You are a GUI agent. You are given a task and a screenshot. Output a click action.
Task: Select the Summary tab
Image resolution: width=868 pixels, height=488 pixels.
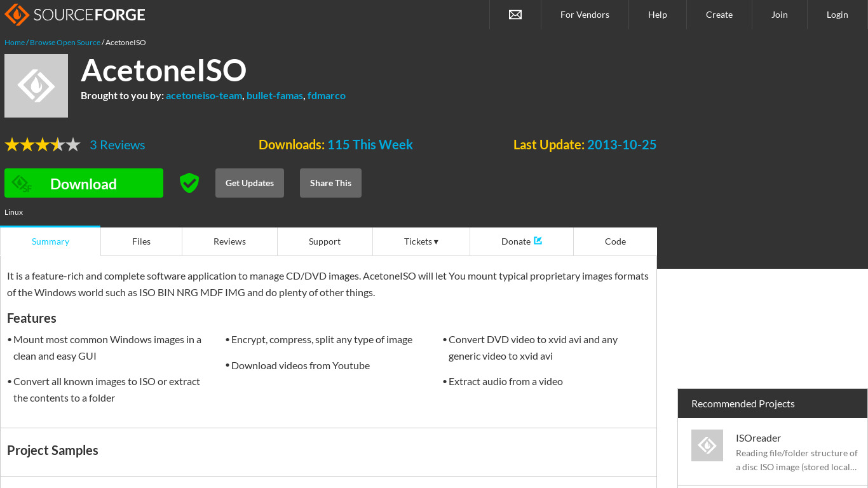pos(50,241)
